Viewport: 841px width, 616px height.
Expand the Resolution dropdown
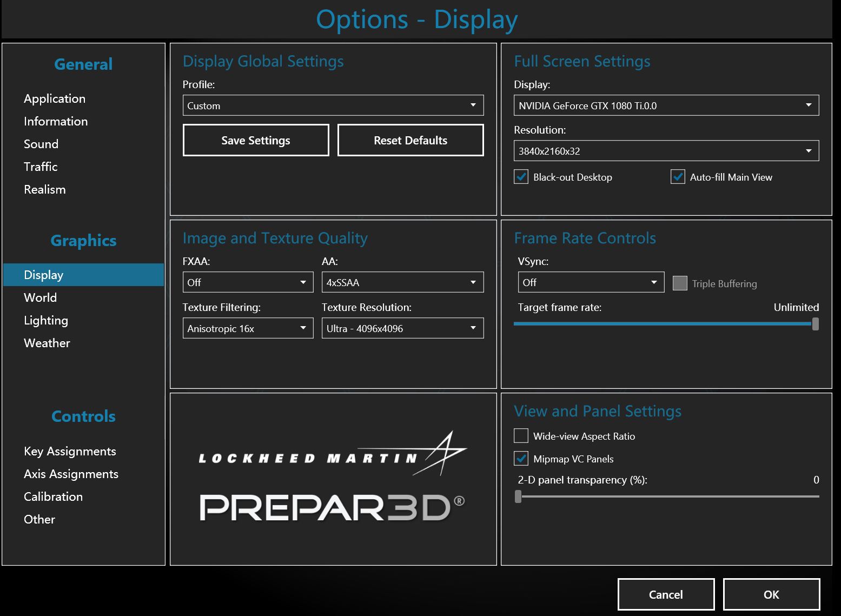coord(666,151)
